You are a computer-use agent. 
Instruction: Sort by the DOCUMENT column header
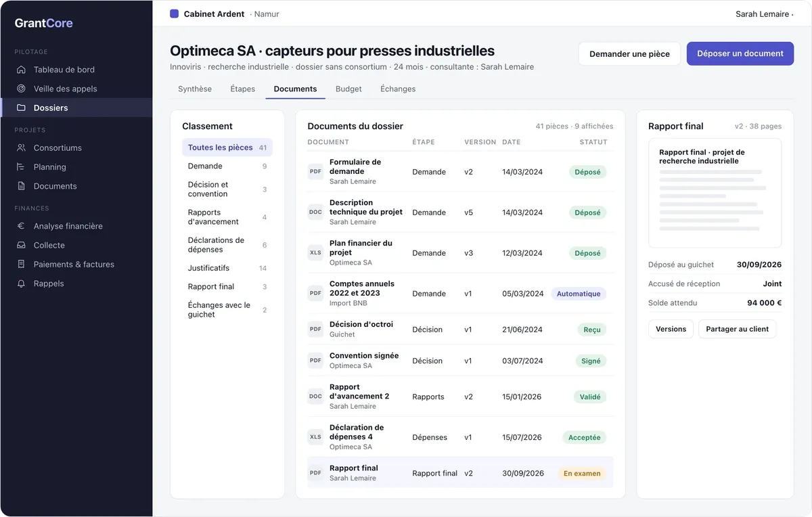pyautogui.click(x=328, y=142)
